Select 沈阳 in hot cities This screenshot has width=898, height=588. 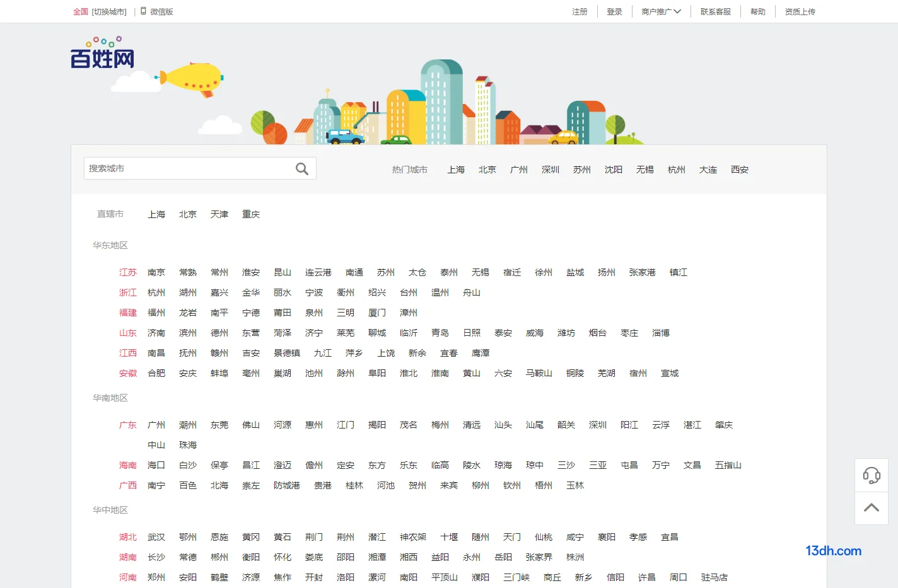tap(614, 170)
